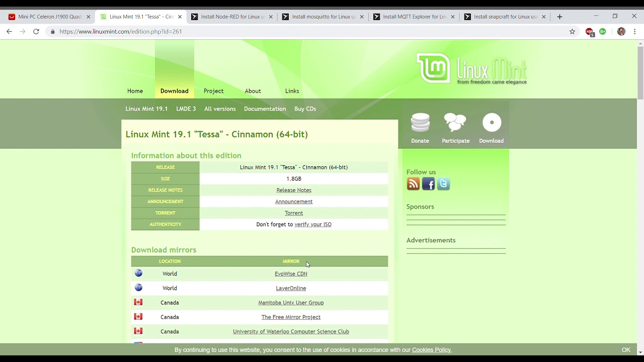644x362 pixels.
Task: Click the browser forward arrow
Action: [x=23, y=31]
